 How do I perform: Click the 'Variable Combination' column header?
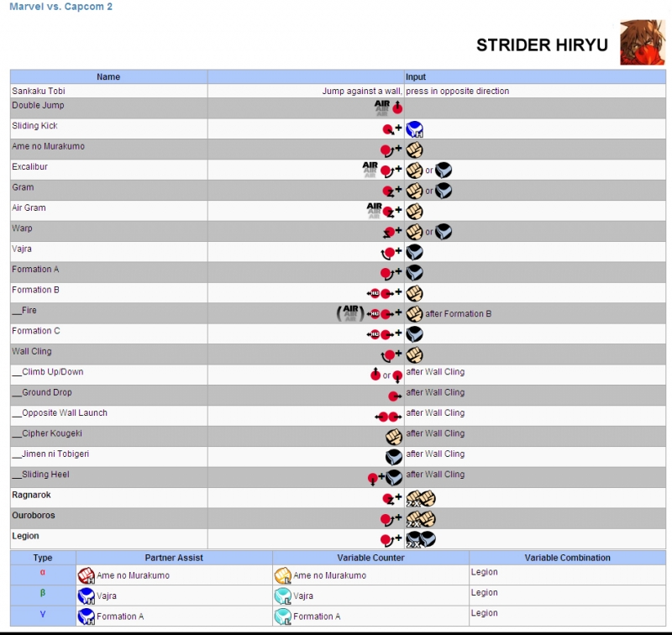click(x=568, y=558)
